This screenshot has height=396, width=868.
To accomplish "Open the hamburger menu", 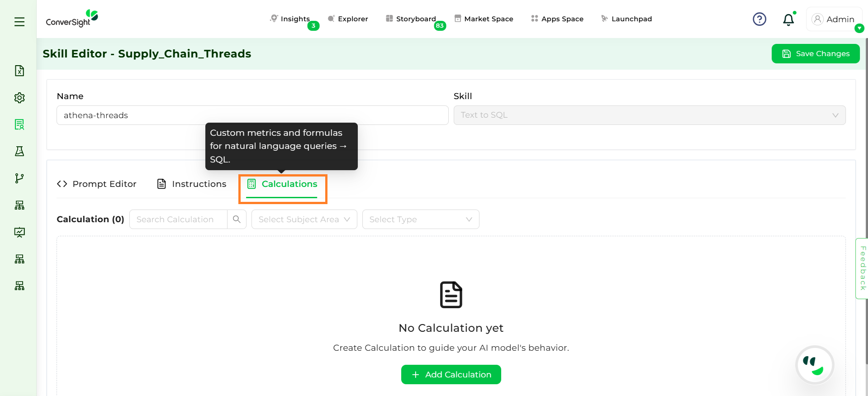I will pyautogui.click(x=19, y=22).
